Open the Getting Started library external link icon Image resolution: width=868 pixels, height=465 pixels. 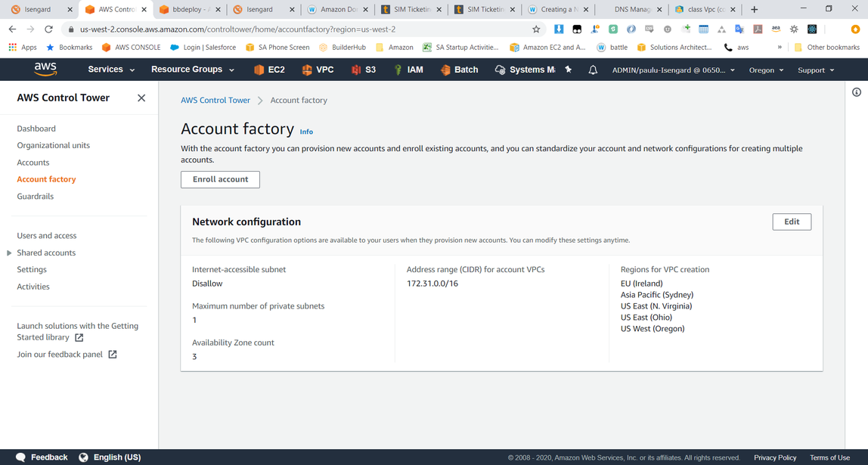(79, 338)
